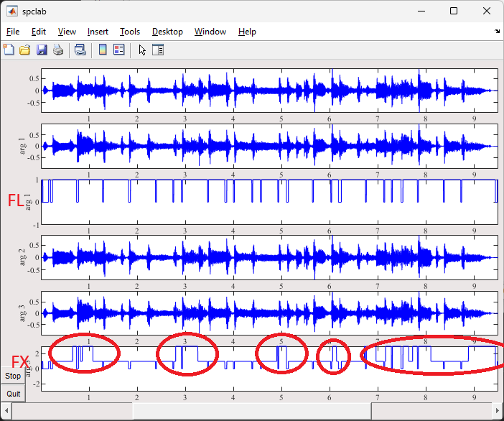Open the Desktop menu
The image size is (504, 421).
[167, 32]
